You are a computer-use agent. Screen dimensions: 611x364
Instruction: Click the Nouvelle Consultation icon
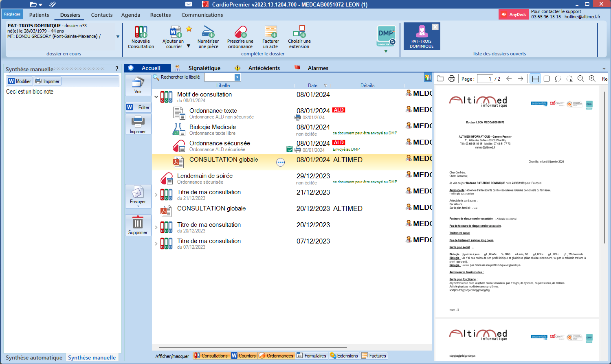tap(141, 32)
